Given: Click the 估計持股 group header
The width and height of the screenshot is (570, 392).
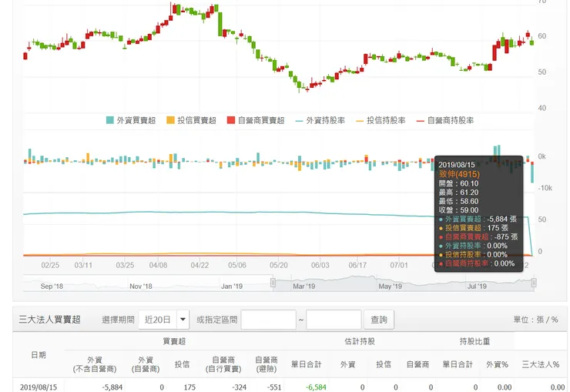Looking at the screenshot, I should (x=360, y=341).
